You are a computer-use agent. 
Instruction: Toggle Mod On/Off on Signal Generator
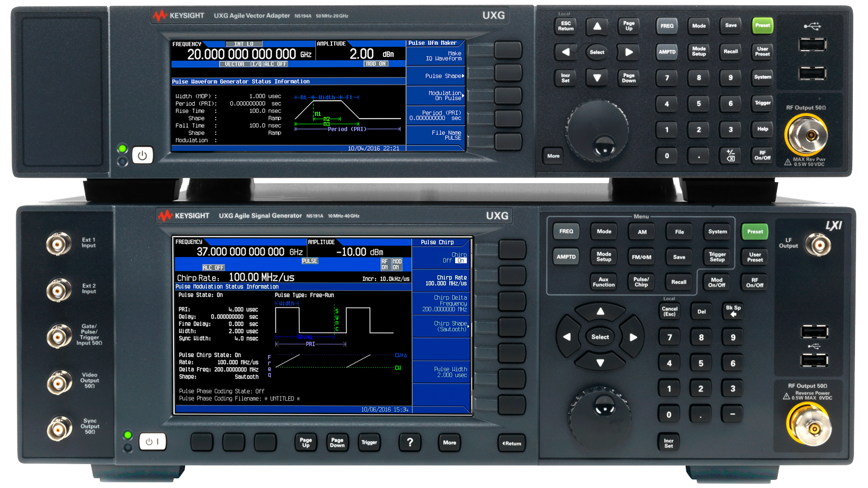coord(716,282)
